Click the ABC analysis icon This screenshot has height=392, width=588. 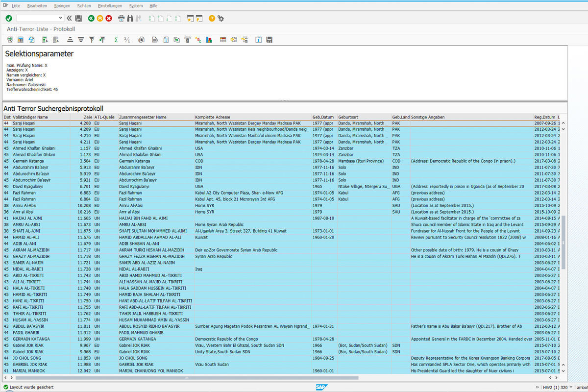198,40
